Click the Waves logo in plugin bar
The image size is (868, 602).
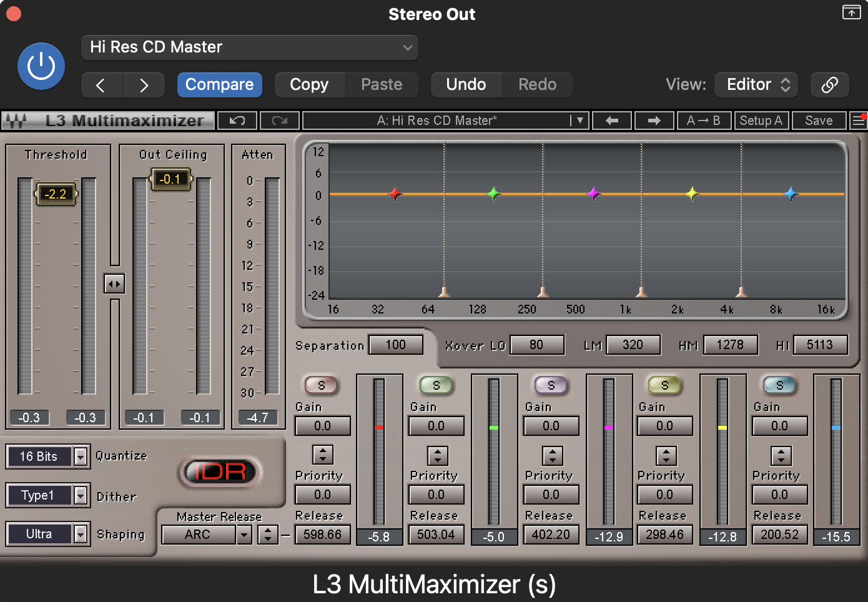(x=16, y=121)
